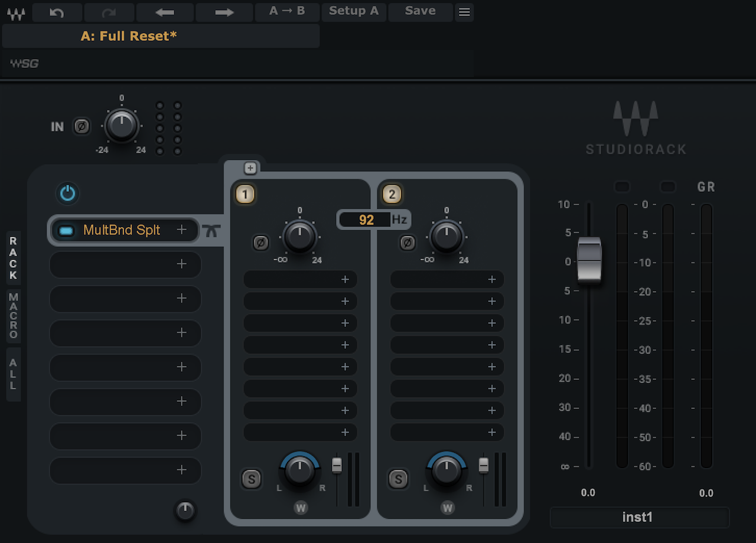Switch to the MACRO tab
Viewport: 756px width, 543px height.
click(x=13, y=316)
